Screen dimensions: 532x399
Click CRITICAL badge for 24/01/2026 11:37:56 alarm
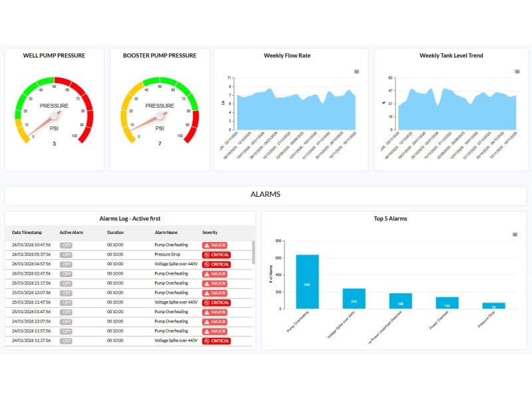click(x=216, y=340)
